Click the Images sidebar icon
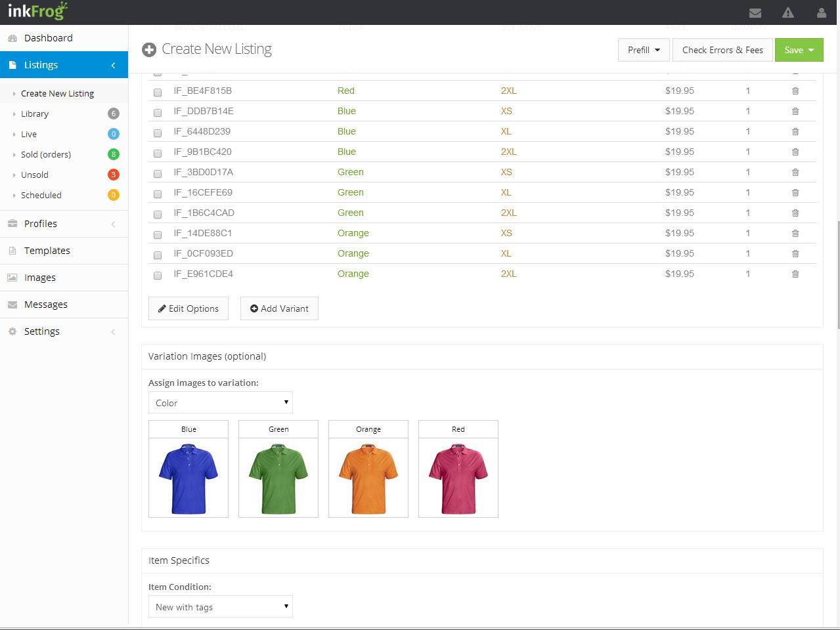 click(x=12, y=277)
